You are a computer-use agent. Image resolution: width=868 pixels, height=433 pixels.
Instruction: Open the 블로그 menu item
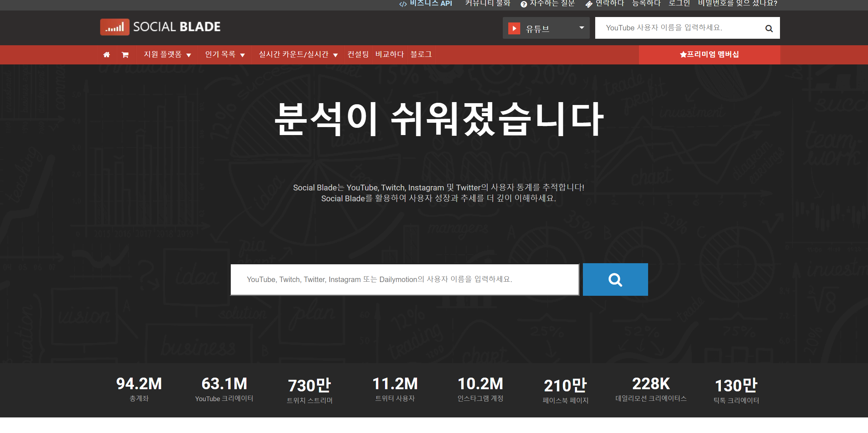coord(421,55)
